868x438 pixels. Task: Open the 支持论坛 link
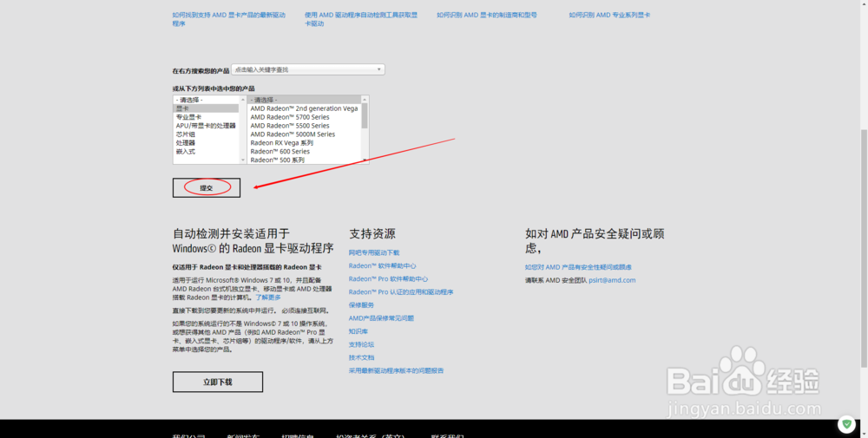pyautogui.click(x=361, y=344)
